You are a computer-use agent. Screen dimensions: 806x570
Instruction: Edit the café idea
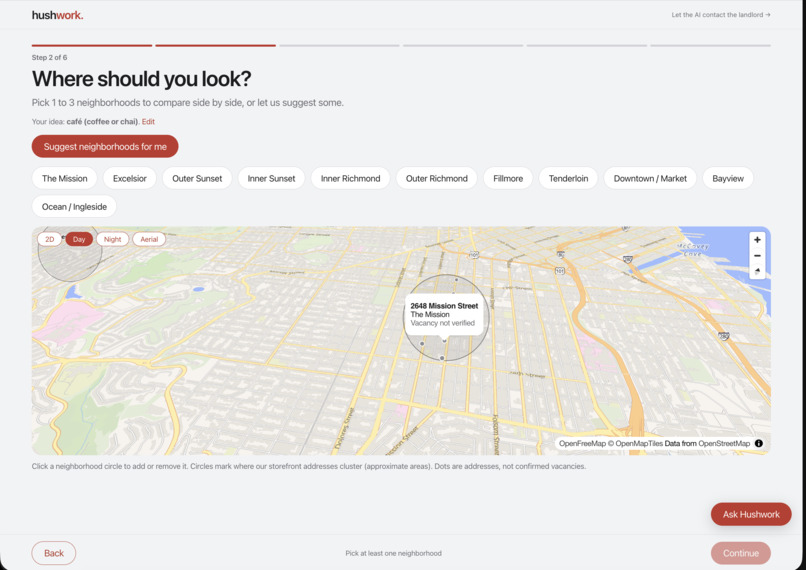pyautogui.click(x=148, y=122)
